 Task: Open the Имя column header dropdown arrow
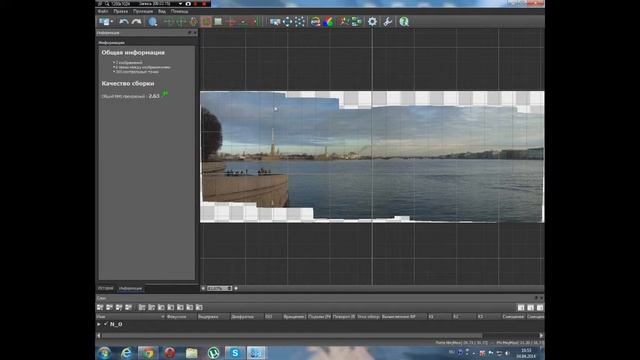pos(162,317)
